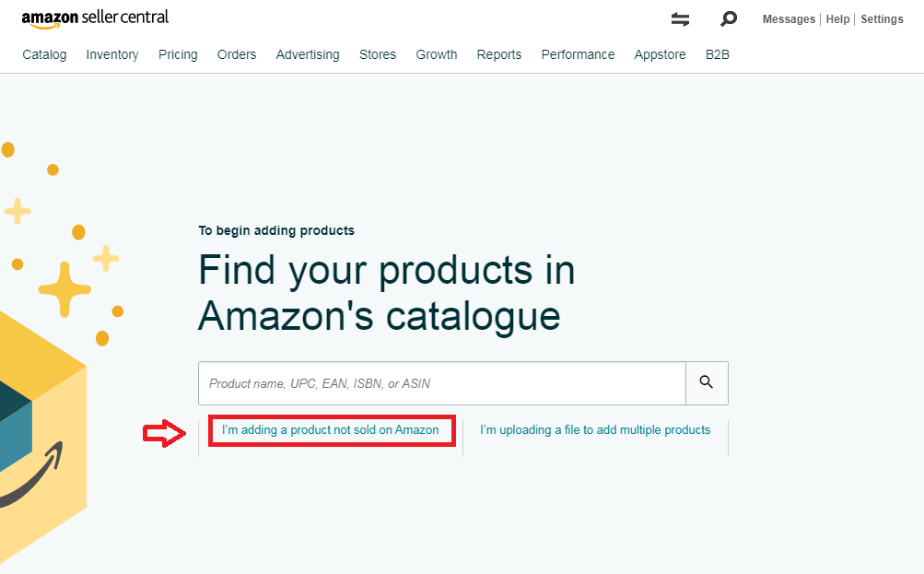The image size is (924, 574).
Task: Click the Amazon Seller Central logo
Action: click(x=95, y=18)
